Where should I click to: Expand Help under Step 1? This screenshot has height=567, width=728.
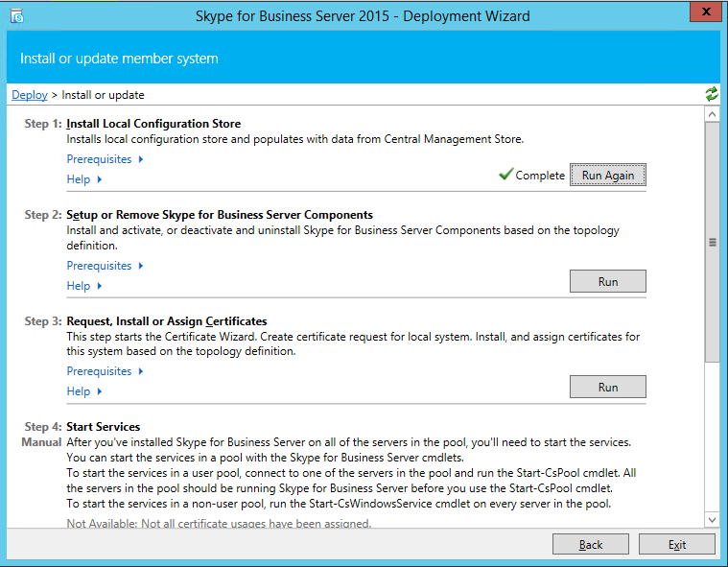[84, 179]
